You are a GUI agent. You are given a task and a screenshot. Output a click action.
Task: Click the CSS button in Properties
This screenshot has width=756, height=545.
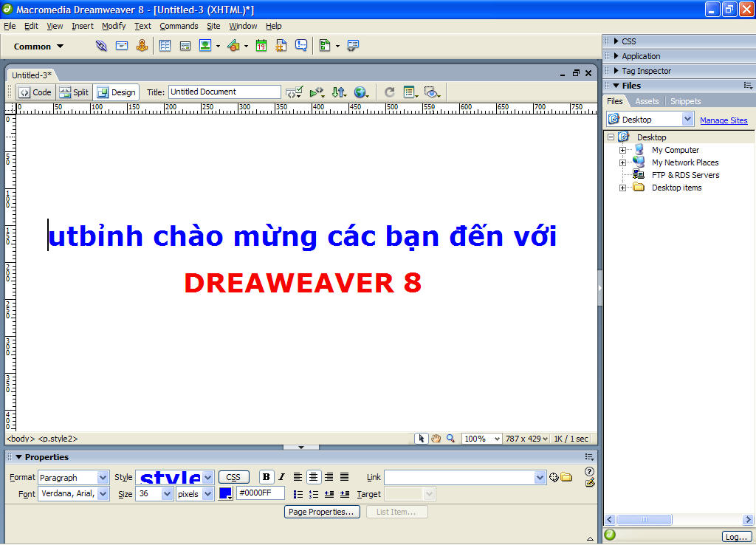[x=233, y=477]
